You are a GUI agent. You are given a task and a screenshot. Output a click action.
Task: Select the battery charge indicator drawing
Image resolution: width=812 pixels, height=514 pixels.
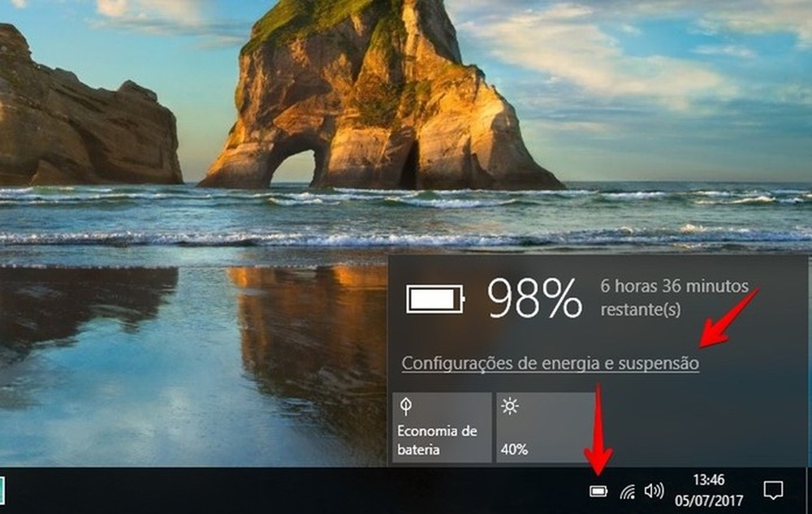pyautogui.click(x=436, y=297)
